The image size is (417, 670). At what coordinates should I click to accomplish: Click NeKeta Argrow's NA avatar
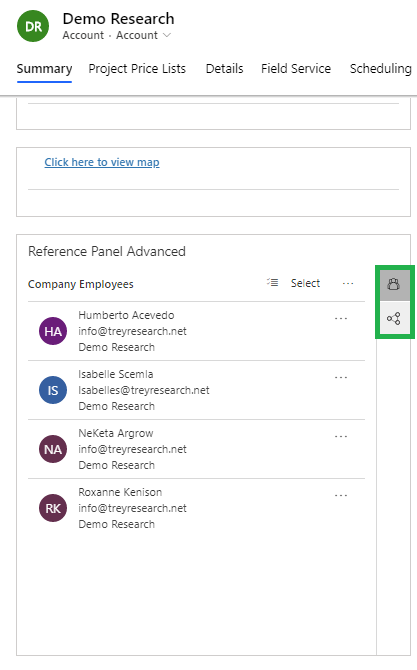point(53,449)
